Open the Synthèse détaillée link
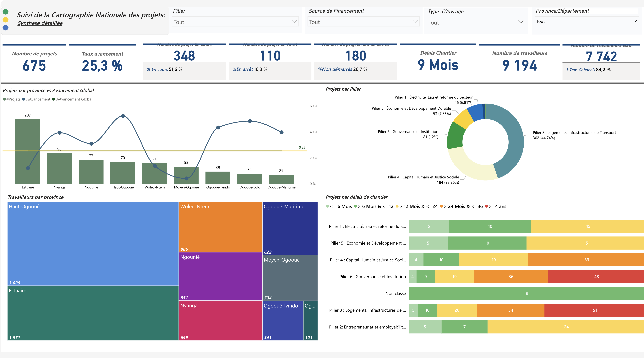This screenshot has height=358, width=644. pos(40,23)
